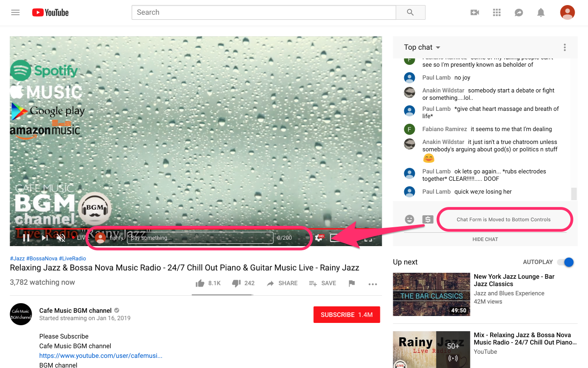Open the cafemusi channel URL link
Screen dimensions: 588x368
tap(101, 356)
